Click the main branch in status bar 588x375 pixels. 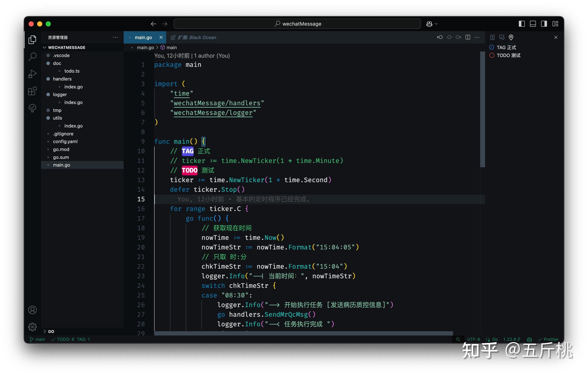[x=37, y=339]
